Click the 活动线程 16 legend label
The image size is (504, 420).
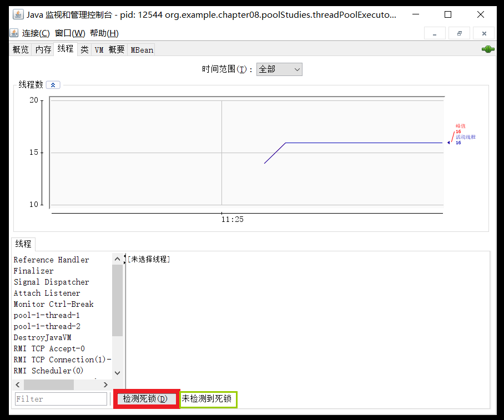pyautogui.click(x=466, y=140)
